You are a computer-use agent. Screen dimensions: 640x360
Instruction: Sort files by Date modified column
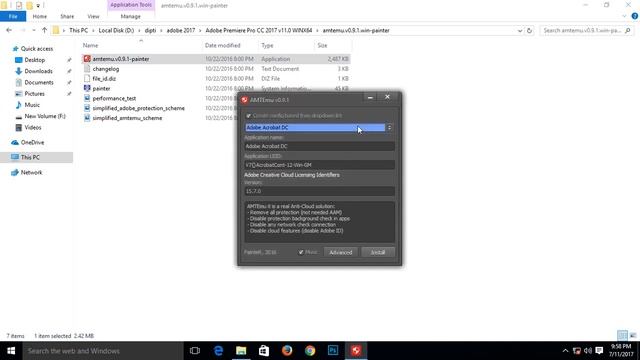coord(222,45)
